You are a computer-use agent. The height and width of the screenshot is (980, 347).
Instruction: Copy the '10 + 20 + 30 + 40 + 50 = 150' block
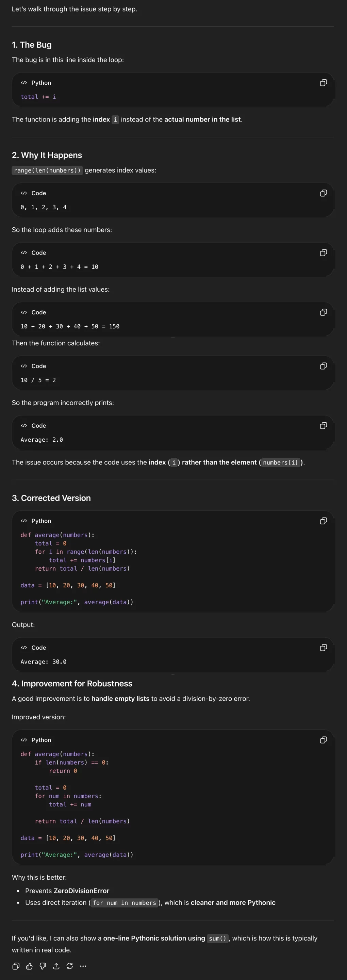coord(323,312)
